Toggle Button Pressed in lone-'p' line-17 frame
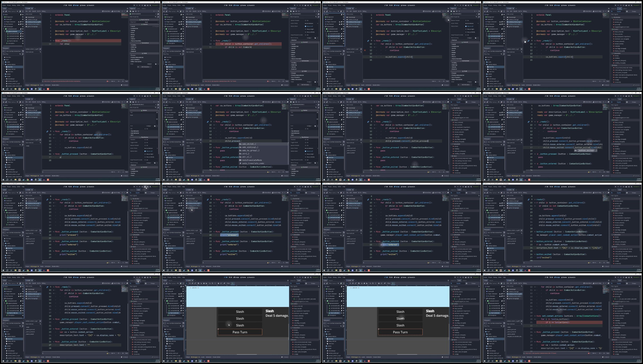The width and height of the screenshot is (643, 364). 145,145
